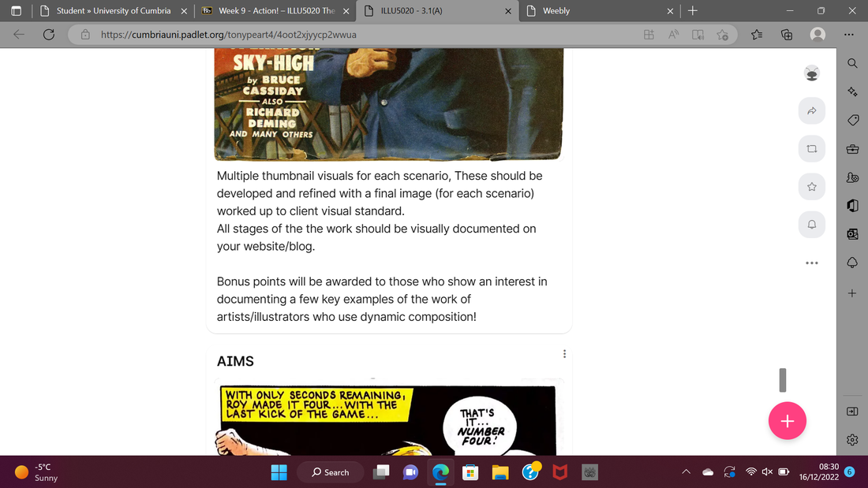Open File Explorer from taskbar

[x=499, y=472]
